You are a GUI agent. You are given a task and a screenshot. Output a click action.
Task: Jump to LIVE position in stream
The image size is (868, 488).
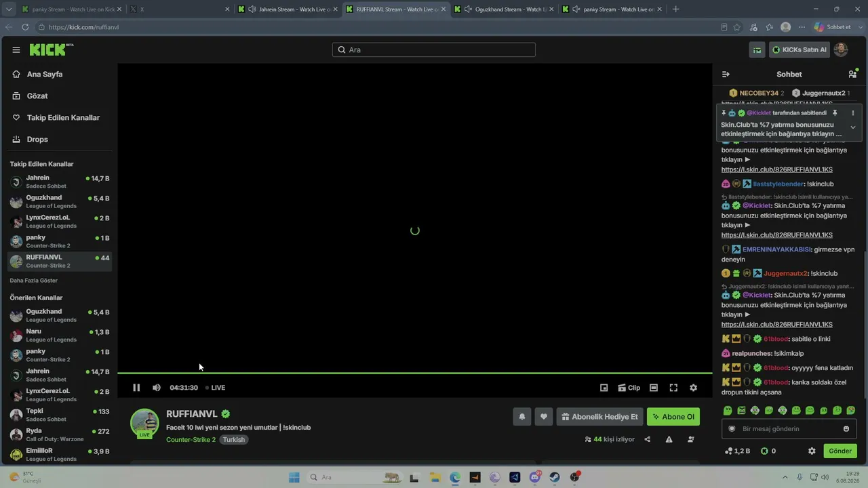click(216, 388)
